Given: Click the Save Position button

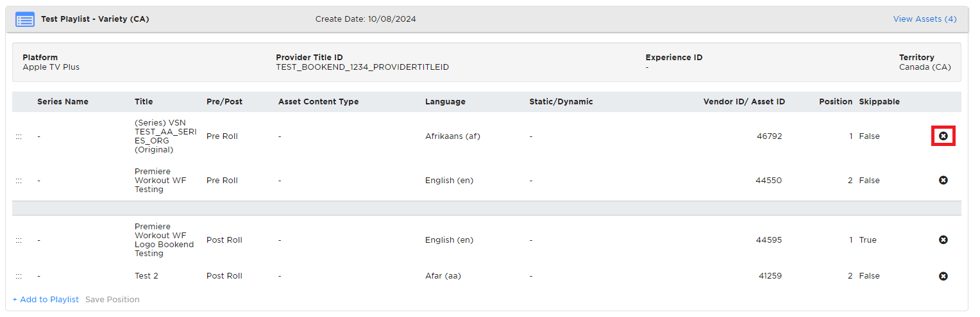Looking at the screenshot, I should tap(112, 300).
